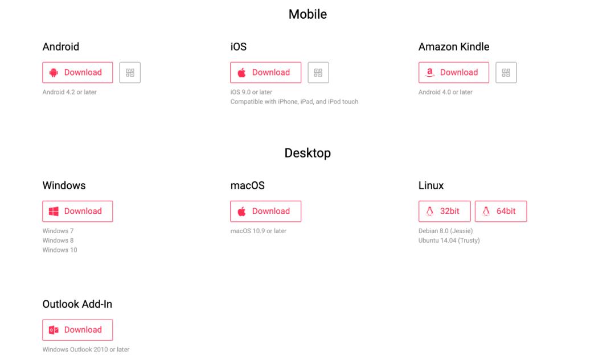This screenshot has height=364, width=615.
Task: Click the Apple logo under iOS
Action: (x=241, y=73)
